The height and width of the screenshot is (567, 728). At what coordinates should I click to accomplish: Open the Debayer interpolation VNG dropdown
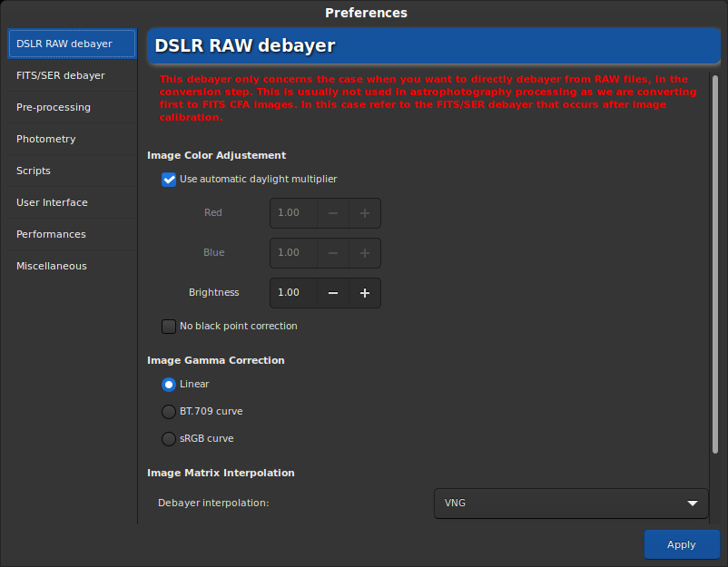(x=571, y=503)
